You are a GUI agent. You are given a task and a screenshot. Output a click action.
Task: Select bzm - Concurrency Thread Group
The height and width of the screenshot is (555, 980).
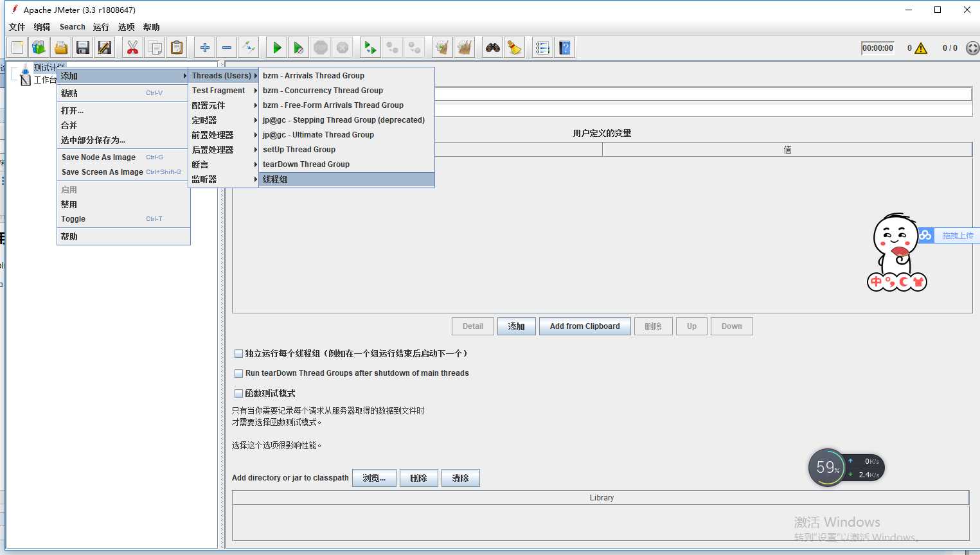pos(347,91)
